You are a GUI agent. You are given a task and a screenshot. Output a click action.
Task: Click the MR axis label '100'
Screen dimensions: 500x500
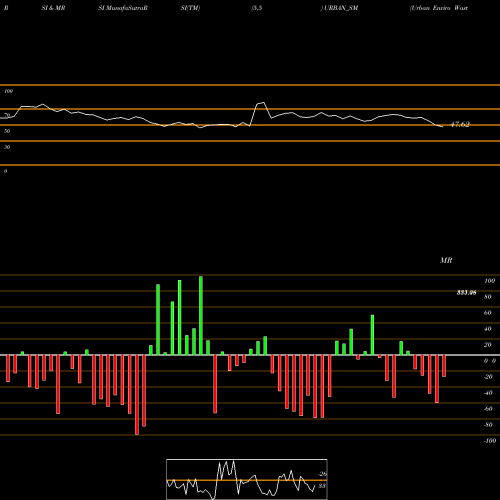490,281
